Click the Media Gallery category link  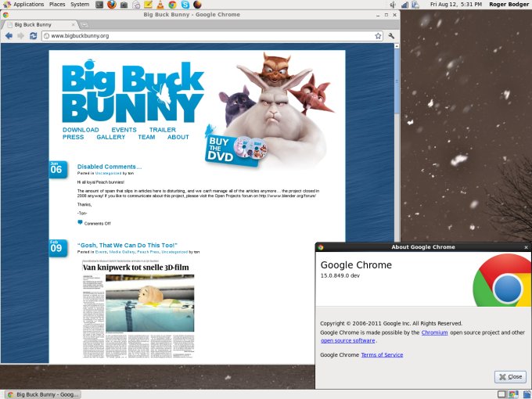[x=122, y=252]
